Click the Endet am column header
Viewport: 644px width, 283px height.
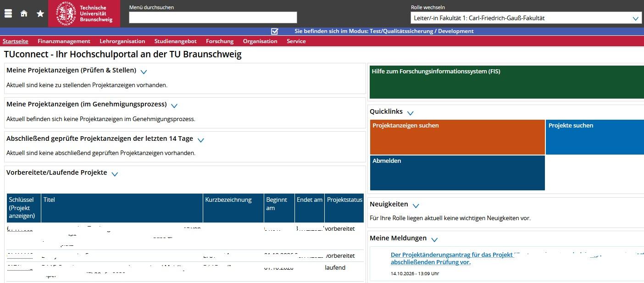pos(310,208)
